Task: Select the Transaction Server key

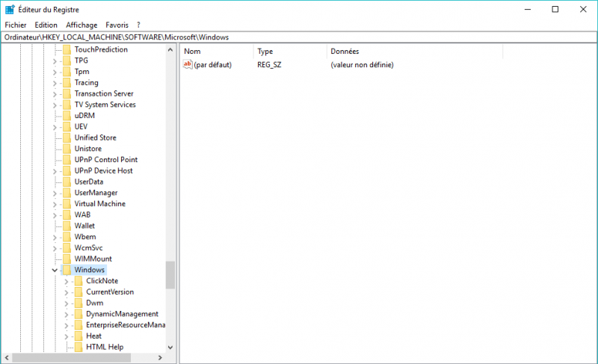Action: pos(104,93)
